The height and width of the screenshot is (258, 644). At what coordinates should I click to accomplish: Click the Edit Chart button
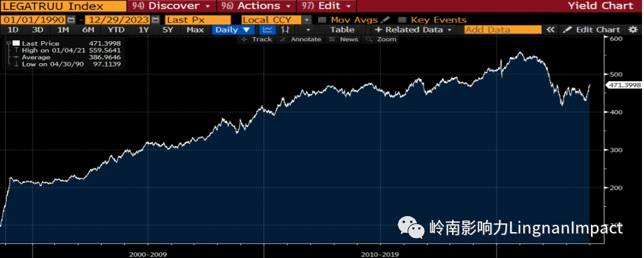(592, 30)
